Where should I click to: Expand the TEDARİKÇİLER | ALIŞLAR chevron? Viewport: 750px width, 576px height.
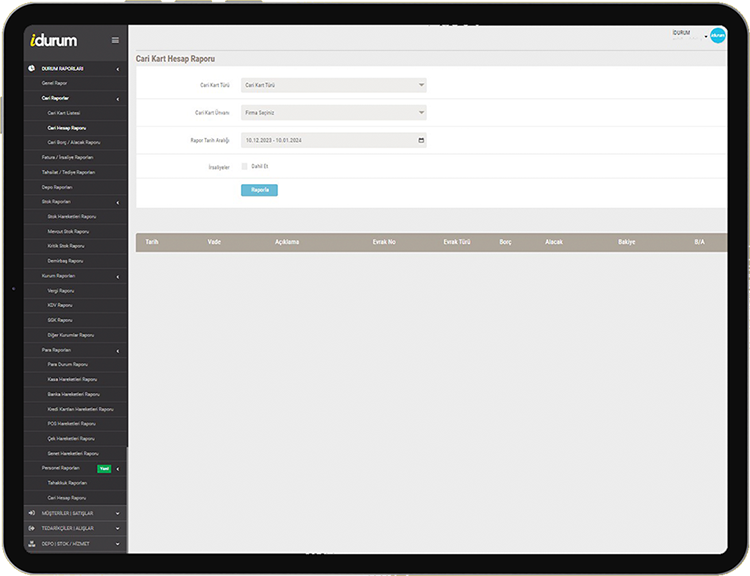point(118,529)
